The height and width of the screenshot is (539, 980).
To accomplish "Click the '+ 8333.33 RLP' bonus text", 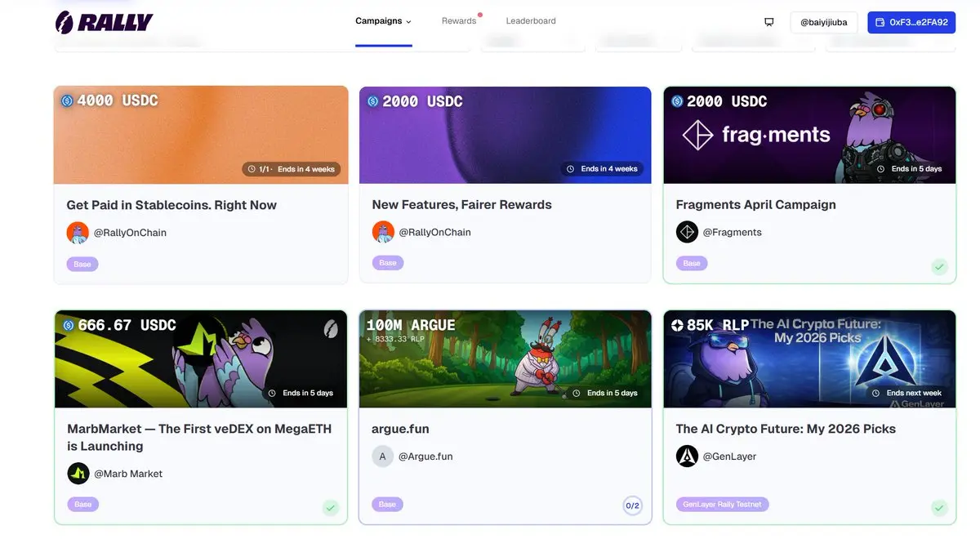I will tap(396, 338).
